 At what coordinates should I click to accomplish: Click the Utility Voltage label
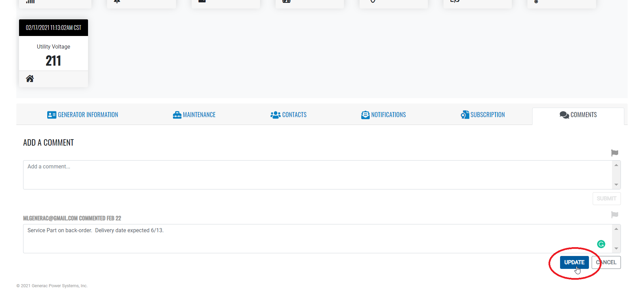(x=53, y=47)
